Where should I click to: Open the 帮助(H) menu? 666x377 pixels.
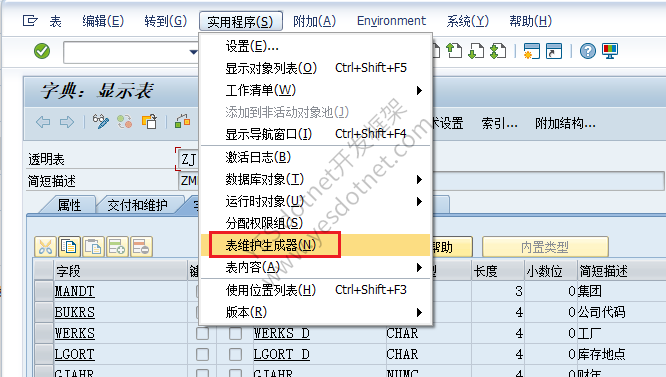coord(531,21)
